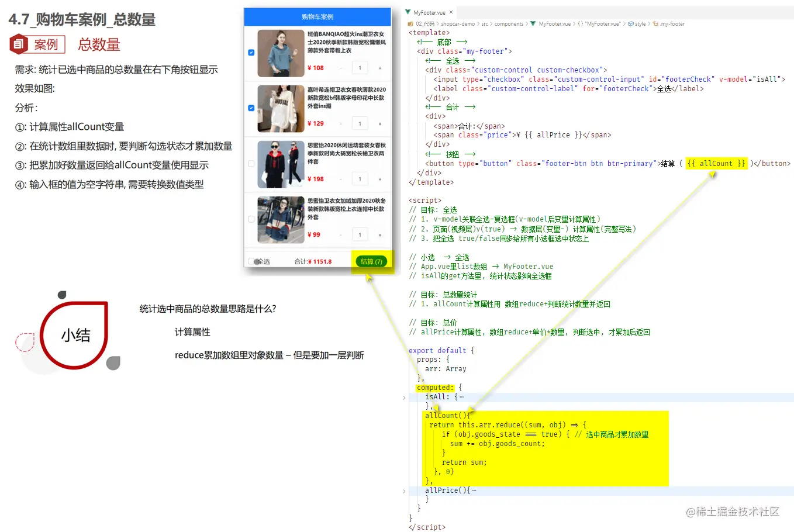The image size is (794, 532).
Task: Click code line 'sum += obj.goods_count;'
Action: pos(497,444)
